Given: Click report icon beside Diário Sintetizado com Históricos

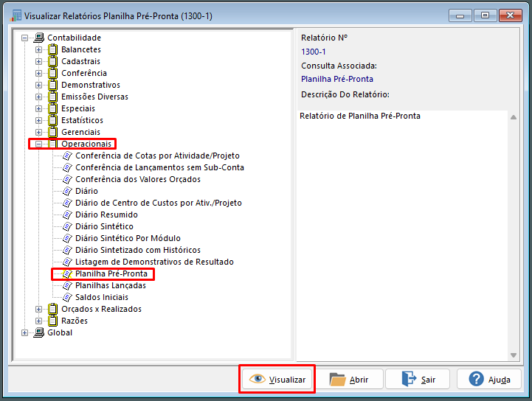Looking at the screenshot, I should 68,250.
